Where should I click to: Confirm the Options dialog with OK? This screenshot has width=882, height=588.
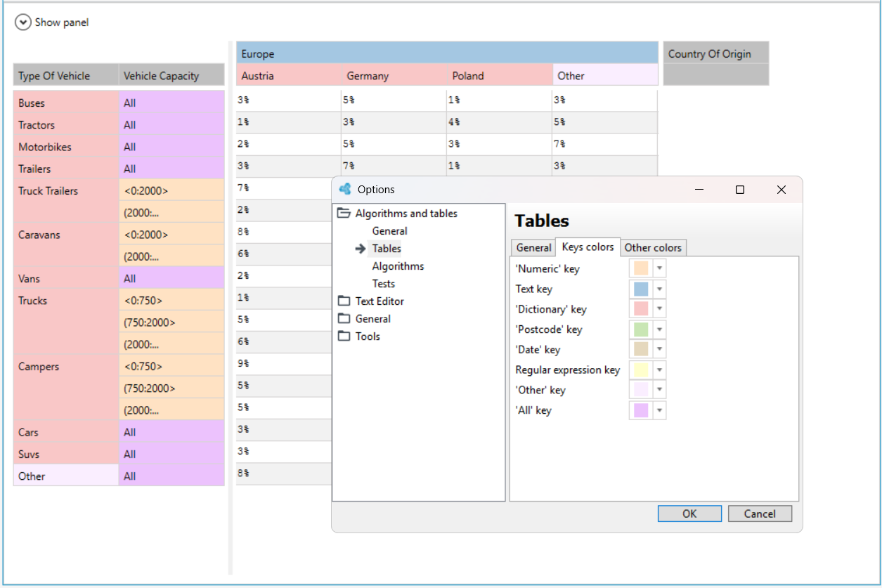click(689, 514)
